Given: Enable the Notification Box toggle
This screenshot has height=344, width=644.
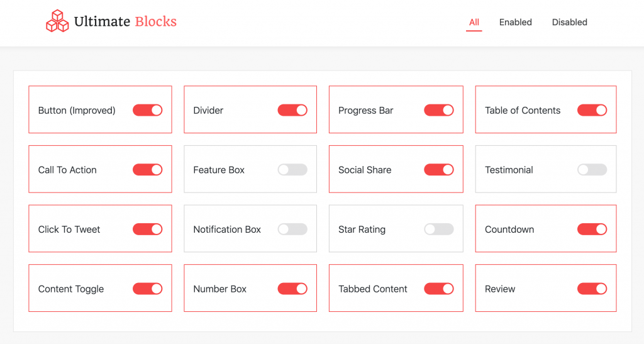Looking at the screenshot, I should click(292, 229).
